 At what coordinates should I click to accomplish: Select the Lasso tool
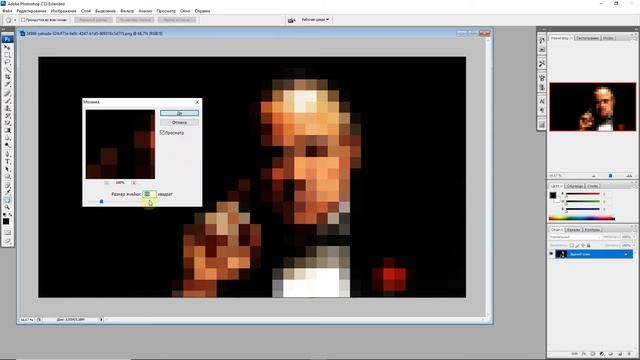[x=7, y=62]
